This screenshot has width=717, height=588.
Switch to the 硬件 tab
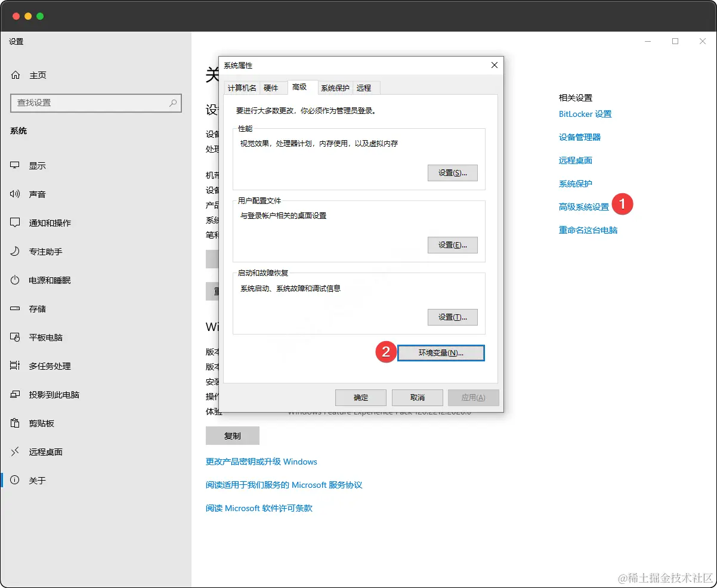coord(271,88)
